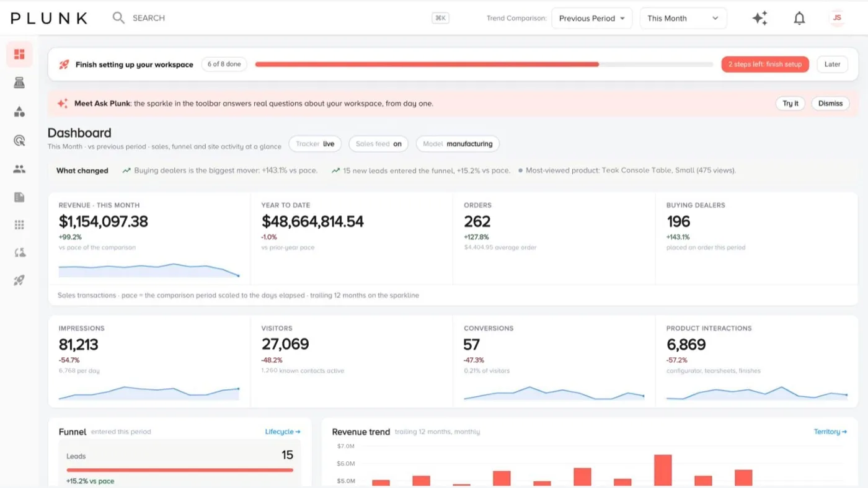Open the This Month date range dropdown

tap(683, 19)
